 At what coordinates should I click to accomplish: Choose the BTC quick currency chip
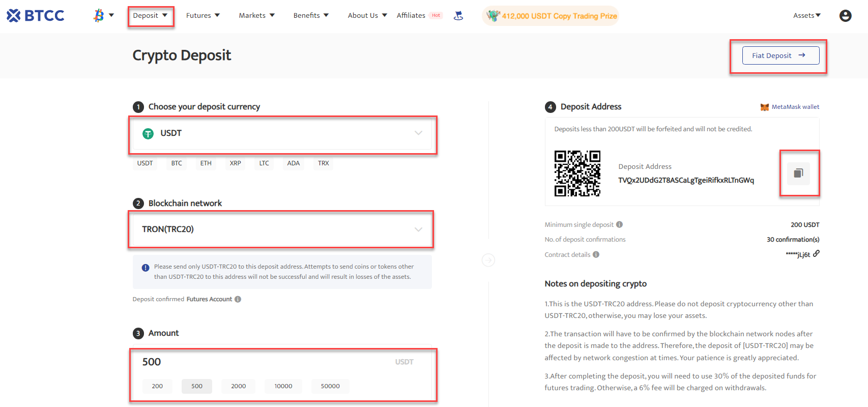click(x=177, y=163)
